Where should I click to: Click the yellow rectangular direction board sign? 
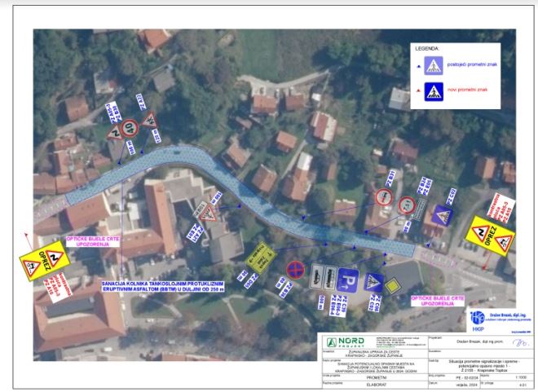(x=260, y=256)
